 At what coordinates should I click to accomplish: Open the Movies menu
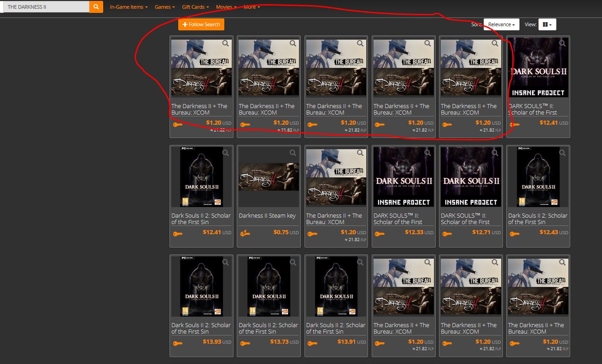pyautogui.click(x=226, y=7)
